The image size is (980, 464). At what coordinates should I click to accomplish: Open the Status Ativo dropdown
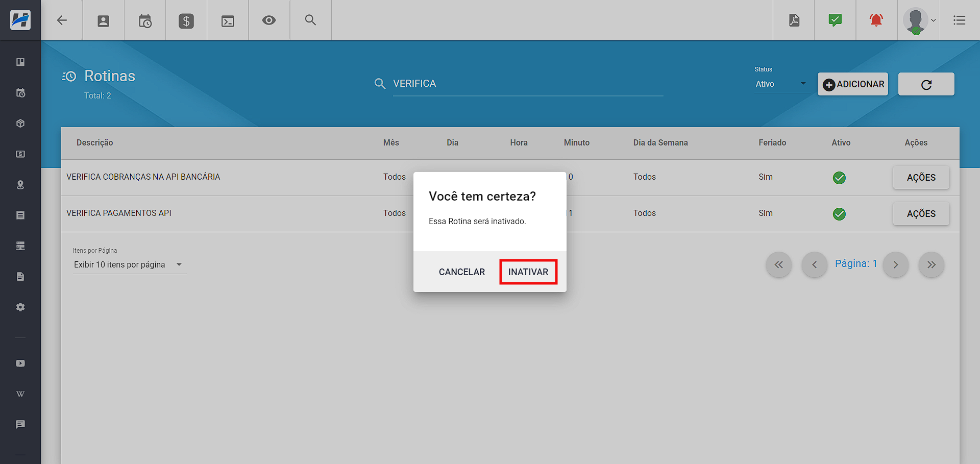(781, 84)
